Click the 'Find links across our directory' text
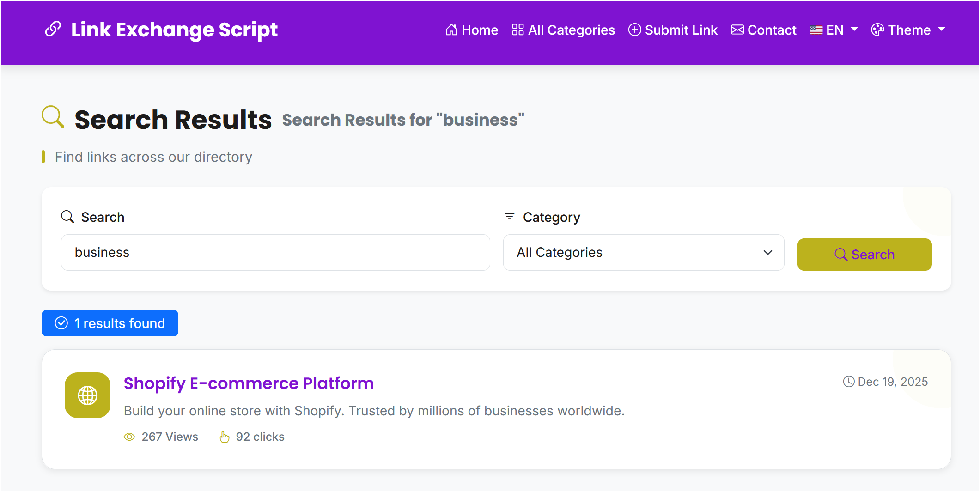 click(x=153, y=157)
